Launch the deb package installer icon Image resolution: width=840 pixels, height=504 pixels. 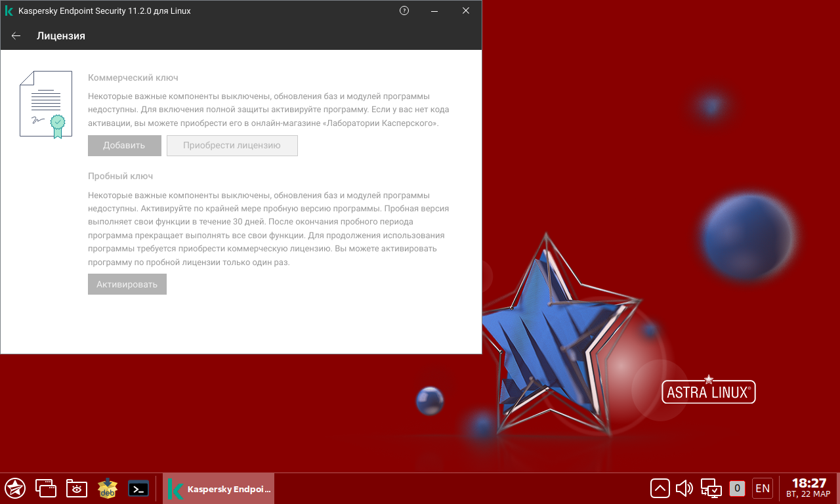click(x=108, y=488)
